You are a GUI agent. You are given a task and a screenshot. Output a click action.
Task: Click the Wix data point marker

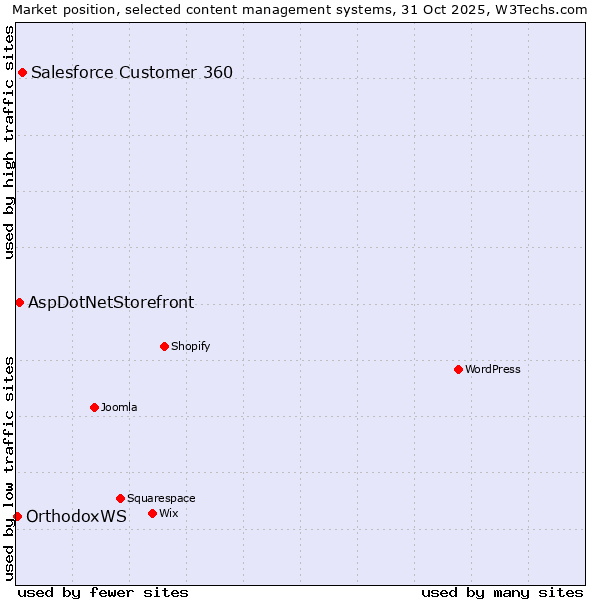(x=152, y=513)
